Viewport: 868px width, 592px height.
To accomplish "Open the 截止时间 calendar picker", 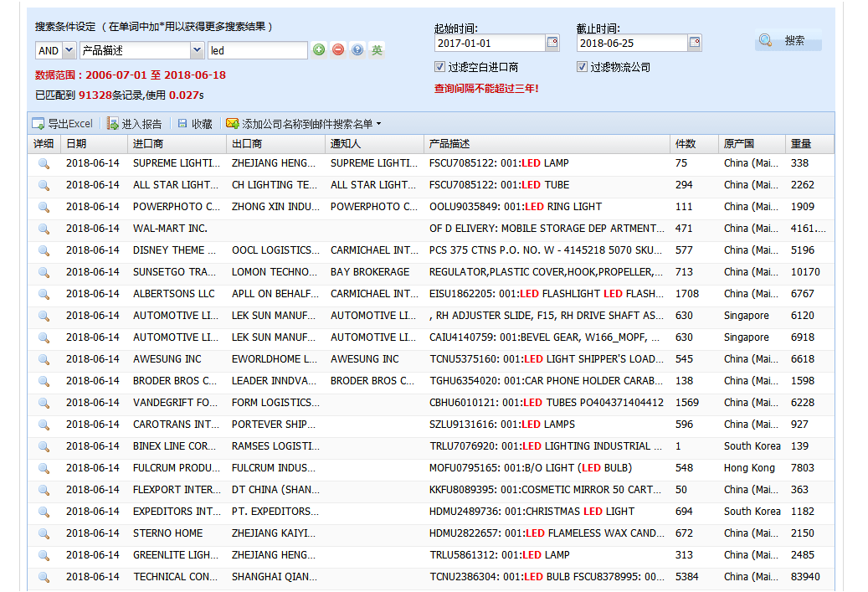I will point(694,43).
